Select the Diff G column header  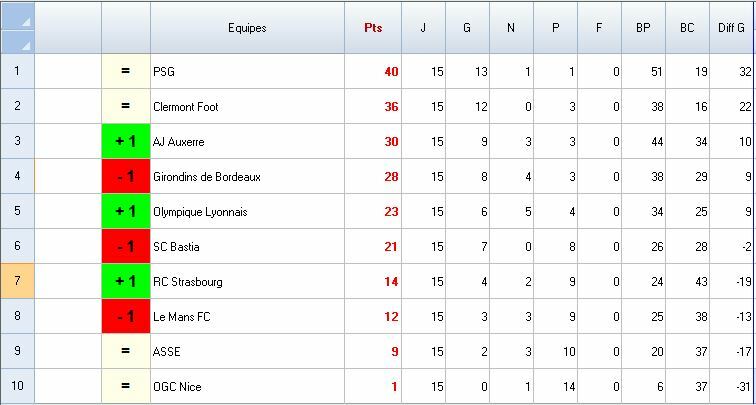(732, 28)
